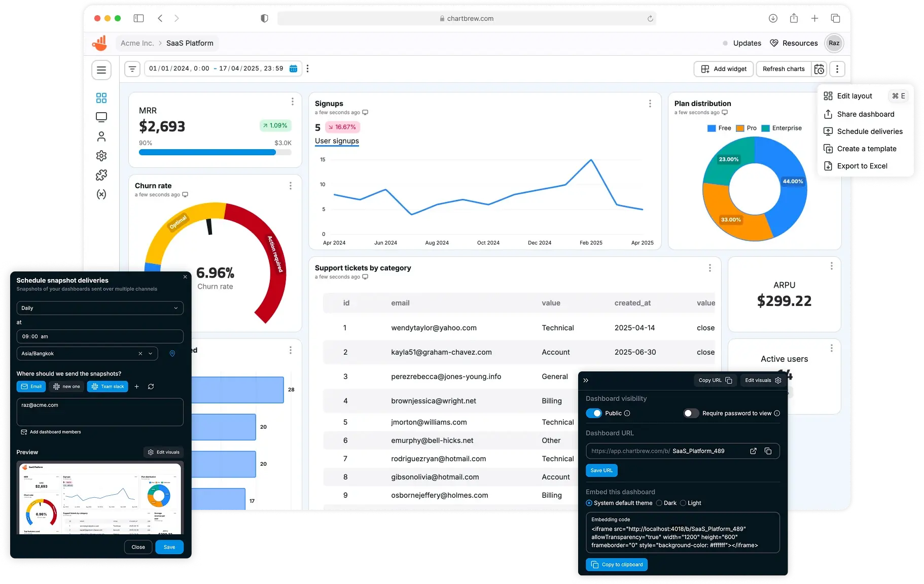Image resolution: width=924 pixels, height=584 pixels.
Task: Select the Light embed theme option
Action: (684, 503)
